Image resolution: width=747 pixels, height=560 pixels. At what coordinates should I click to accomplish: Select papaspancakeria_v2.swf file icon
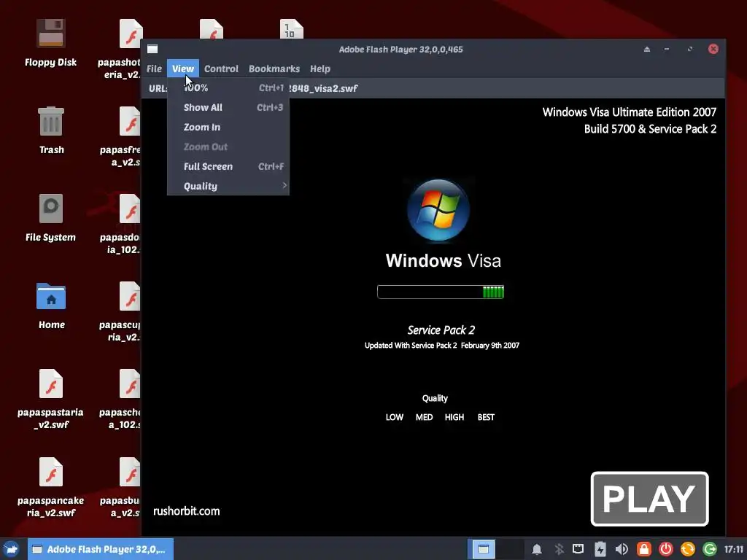tap(50, 472)
